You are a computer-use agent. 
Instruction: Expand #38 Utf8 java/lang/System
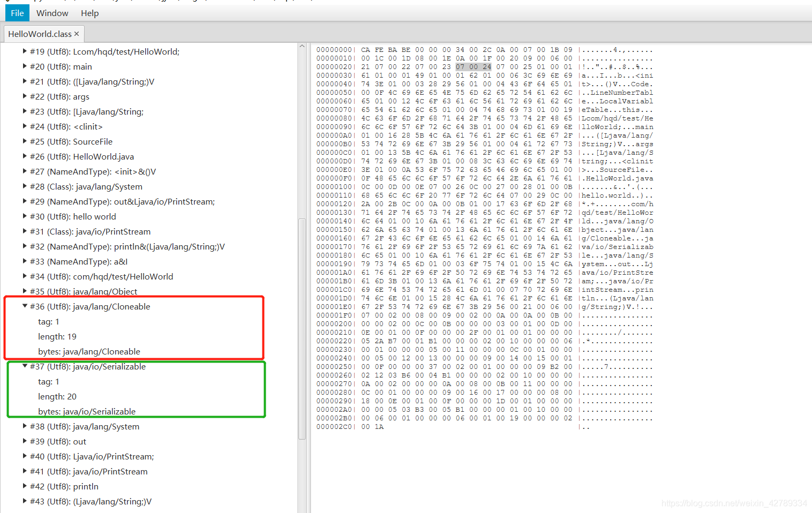point(25,426)
